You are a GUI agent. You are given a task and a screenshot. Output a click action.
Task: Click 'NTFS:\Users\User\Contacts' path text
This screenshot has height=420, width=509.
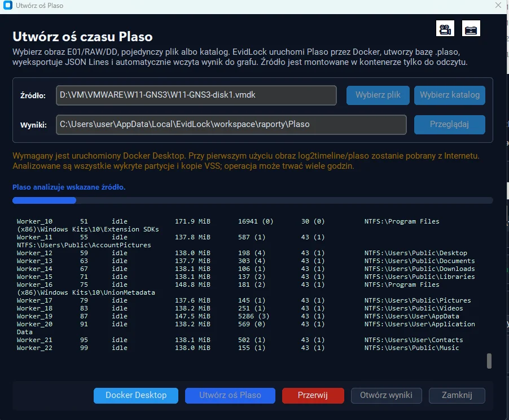coord(414,340)
